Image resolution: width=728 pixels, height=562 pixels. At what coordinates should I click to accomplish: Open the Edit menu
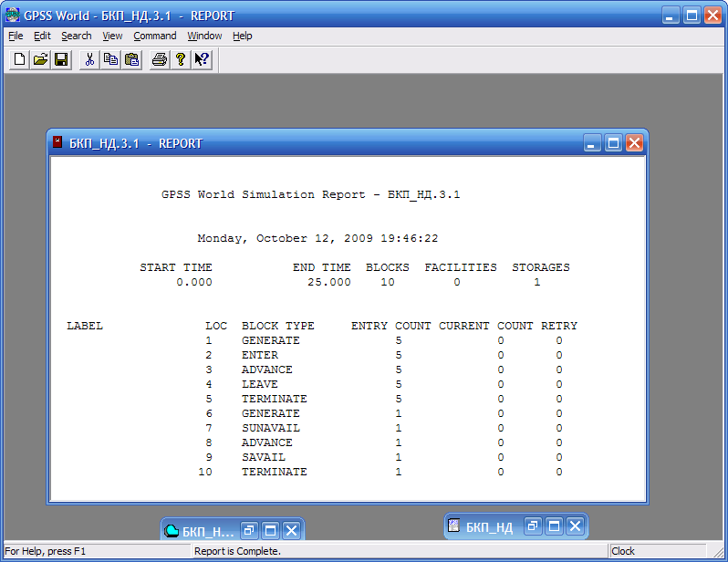(x=42, y=36)
